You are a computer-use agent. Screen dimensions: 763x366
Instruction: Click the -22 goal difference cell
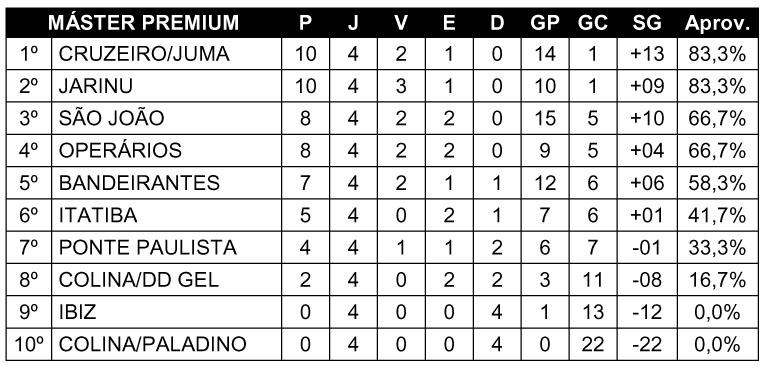[647, 344]
